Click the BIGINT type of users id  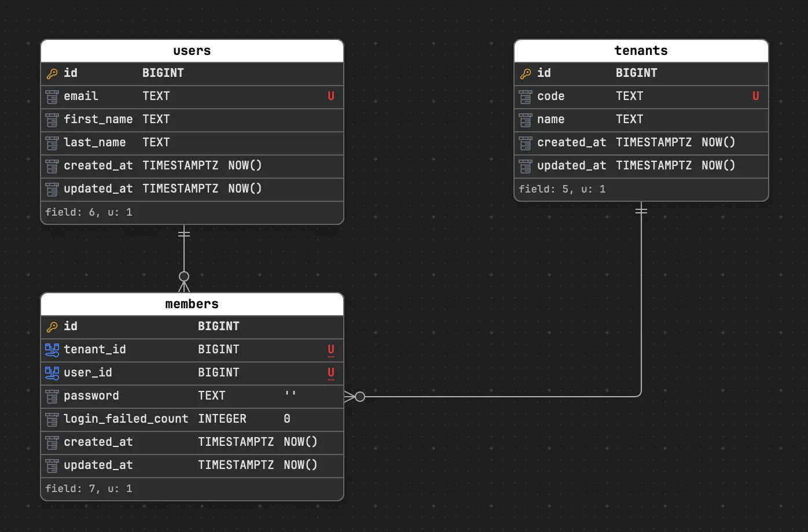point(163,73)
